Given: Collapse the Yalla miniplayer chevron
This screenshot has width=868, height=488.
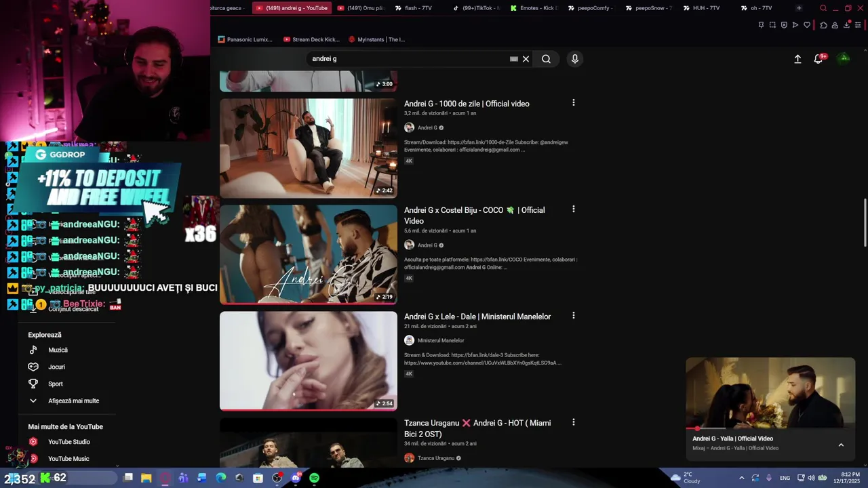Looking at the screenshot, I should 841,445.
